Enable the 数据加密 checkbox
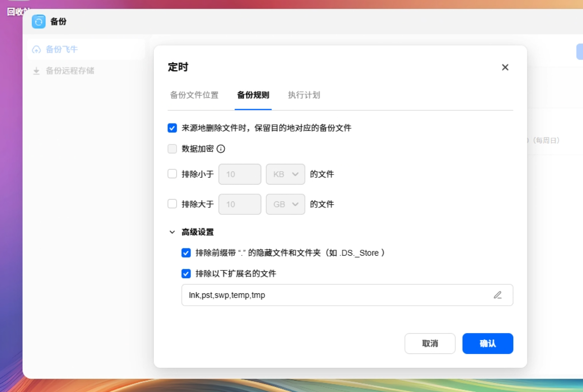 [172, 149]
